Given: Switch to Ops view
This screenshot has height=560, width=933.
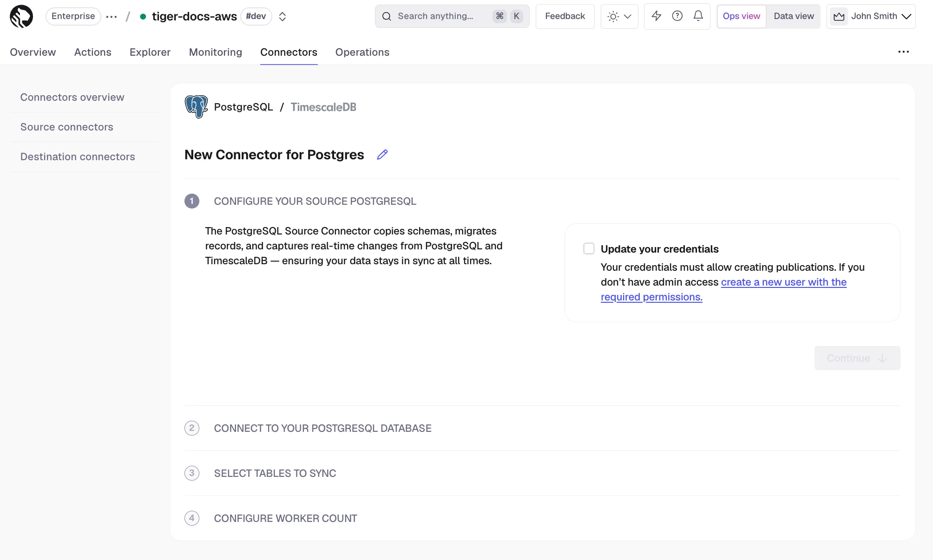Looking at the screenshot, I should (741, 16).
